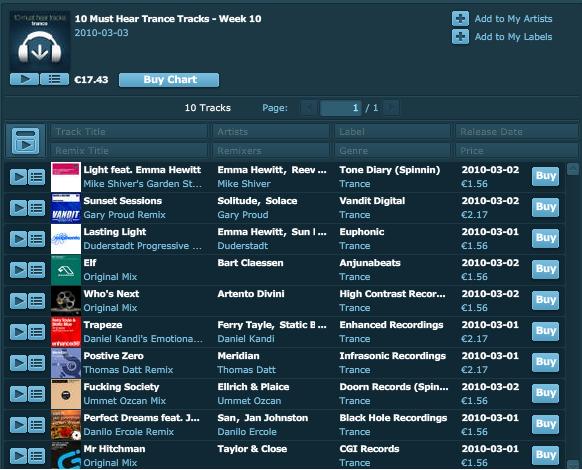Screen dimensions: 582x470
Task: Open remixer Thomas Datt
Action: (x=246, y=370)
